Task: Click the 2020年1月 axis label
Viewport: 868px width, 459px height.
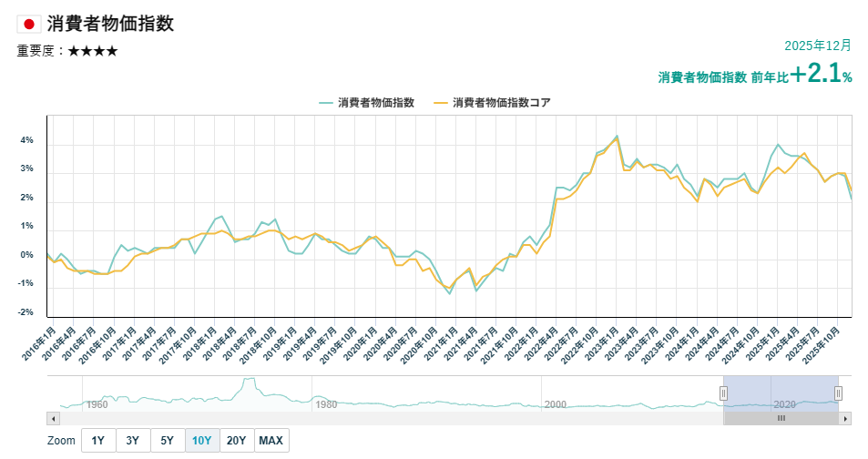Action: coord(361,344)
